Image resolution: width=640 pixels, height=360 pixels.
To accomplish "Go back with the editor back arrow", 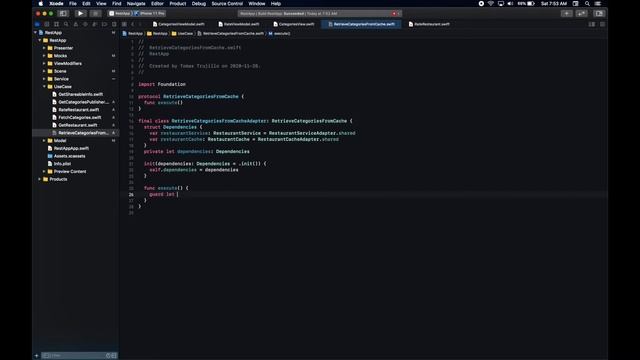I will (x=133, y=24).
